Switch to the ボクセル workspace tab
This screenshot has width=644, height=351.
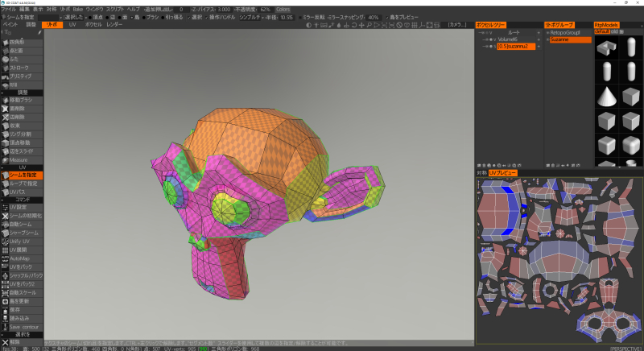(93, 25)
